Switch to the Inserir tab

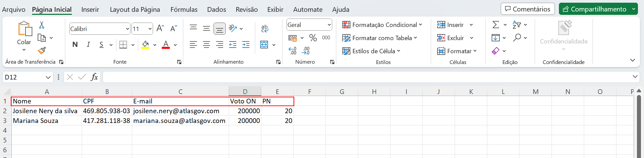(90, 9)
